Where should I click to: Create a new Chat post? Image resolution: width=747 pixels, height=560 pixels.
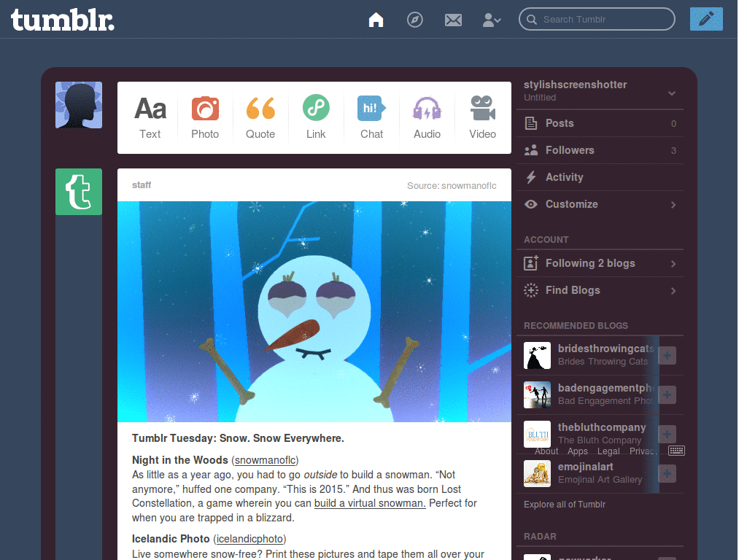pos(371,117)
